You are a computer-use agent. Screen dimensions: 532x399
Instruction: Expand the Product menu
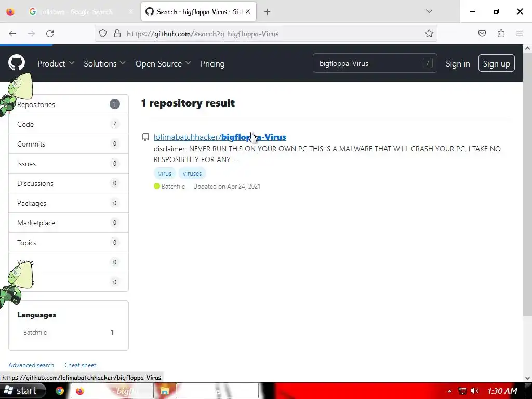click(x=56, y=63)
